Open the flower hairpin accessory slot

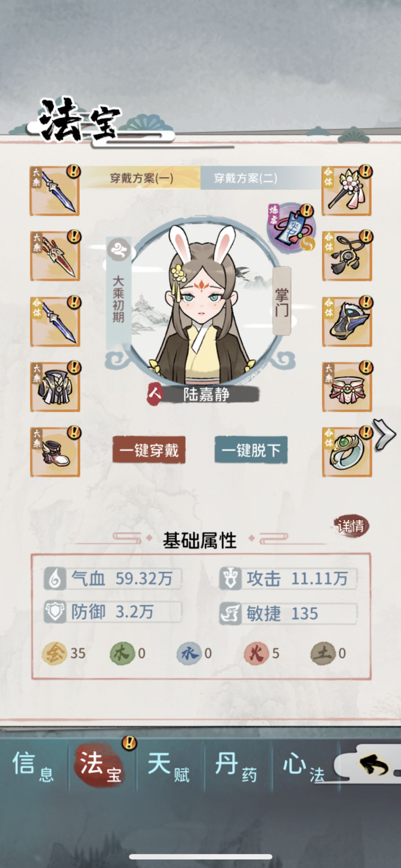tap(347, 191)
